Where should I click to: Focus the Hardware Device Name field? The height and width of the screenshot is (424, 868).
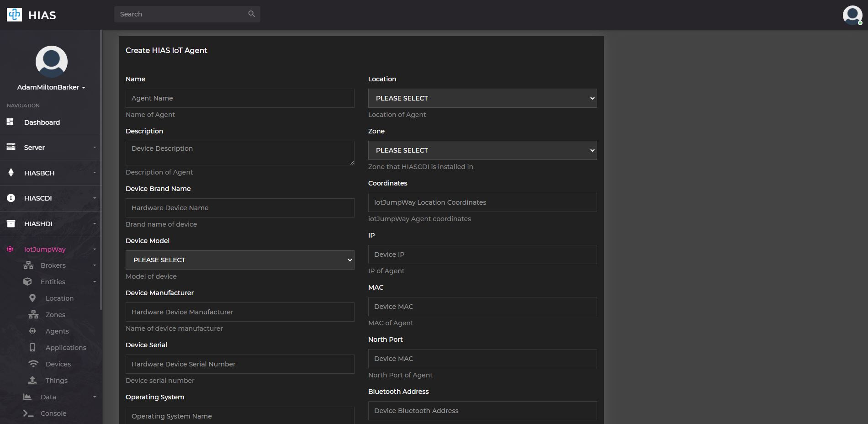click(x=240, y=208)
